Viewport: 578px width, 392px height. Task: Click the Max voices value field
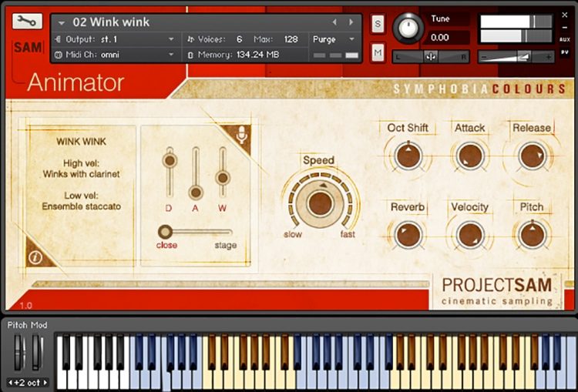pos(291,39)
